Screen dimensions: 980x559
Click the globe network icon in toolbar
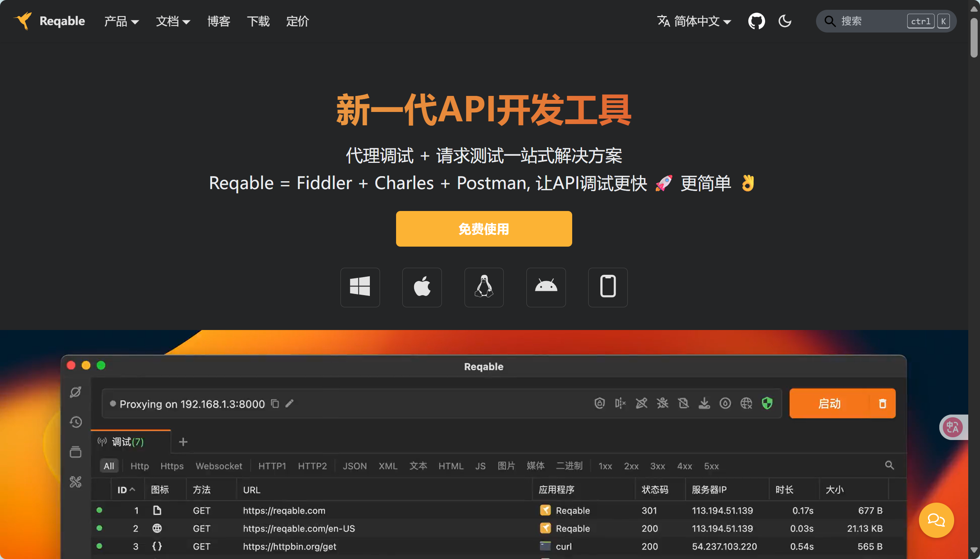[x=746, y=403]
